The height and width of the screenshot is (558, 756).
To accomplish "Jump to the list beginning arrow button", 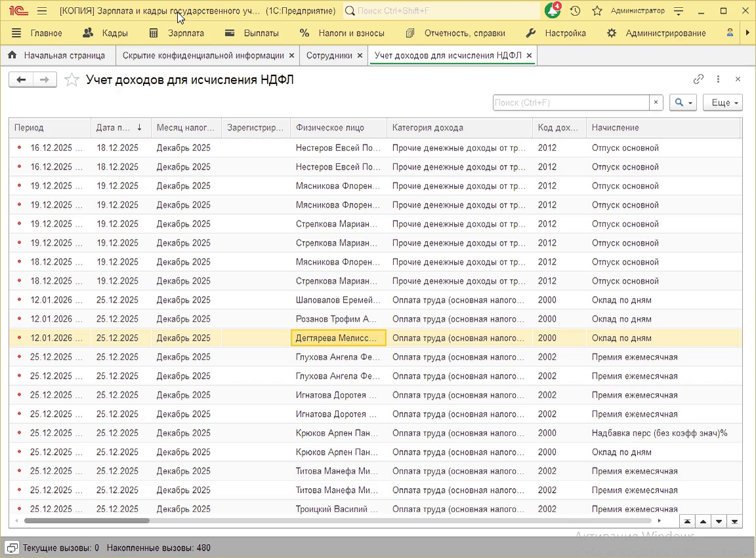I will click(x=688, y=521).
